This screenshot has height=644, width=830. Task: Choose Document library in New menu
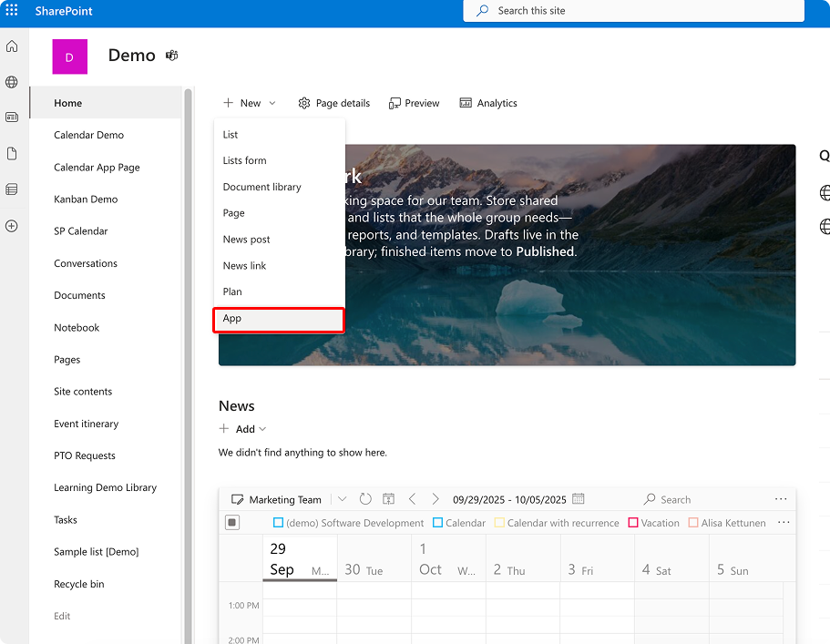[261, 187]
